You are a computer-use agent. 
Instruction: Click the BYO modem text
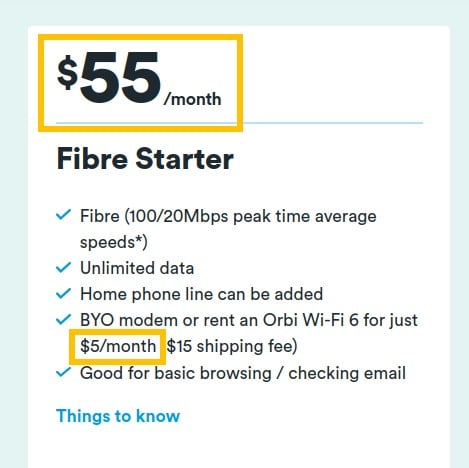tap(129, 320)
